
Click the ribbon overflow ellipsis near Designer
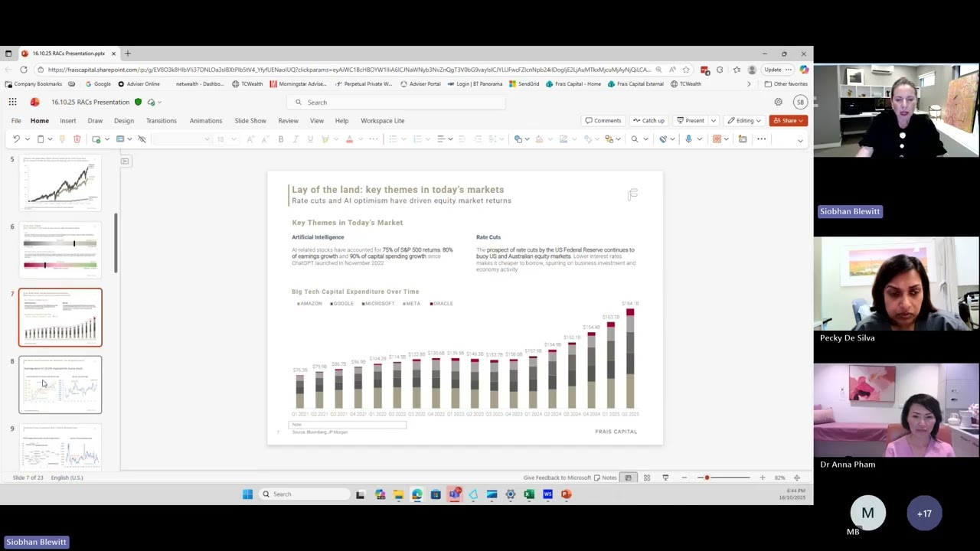[761, 139]
